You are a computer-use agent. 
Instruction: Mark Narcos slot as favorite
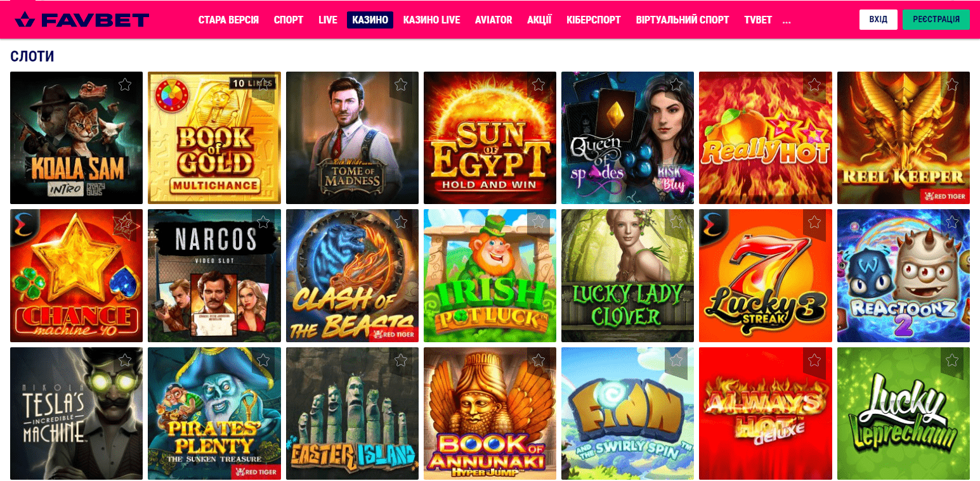tap(263, 222)
